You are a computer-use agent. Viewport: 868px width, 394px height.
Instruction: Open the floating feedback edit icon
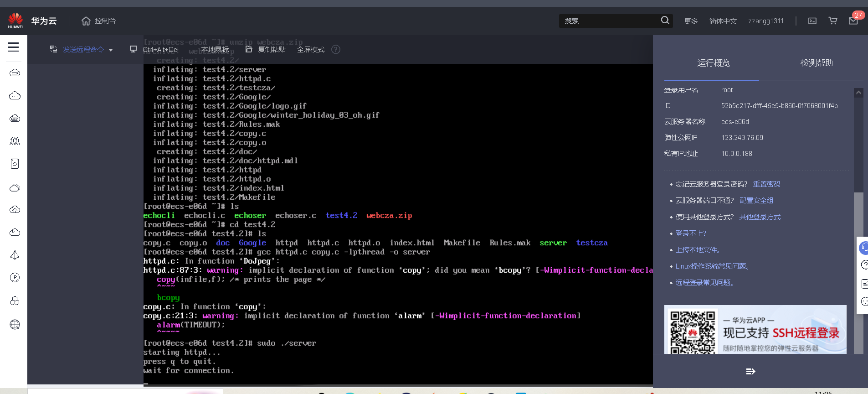[864, 284]
